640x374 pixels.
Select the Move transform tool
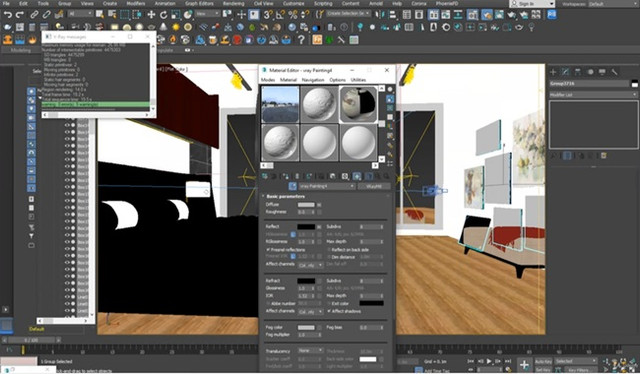(151, 15)
